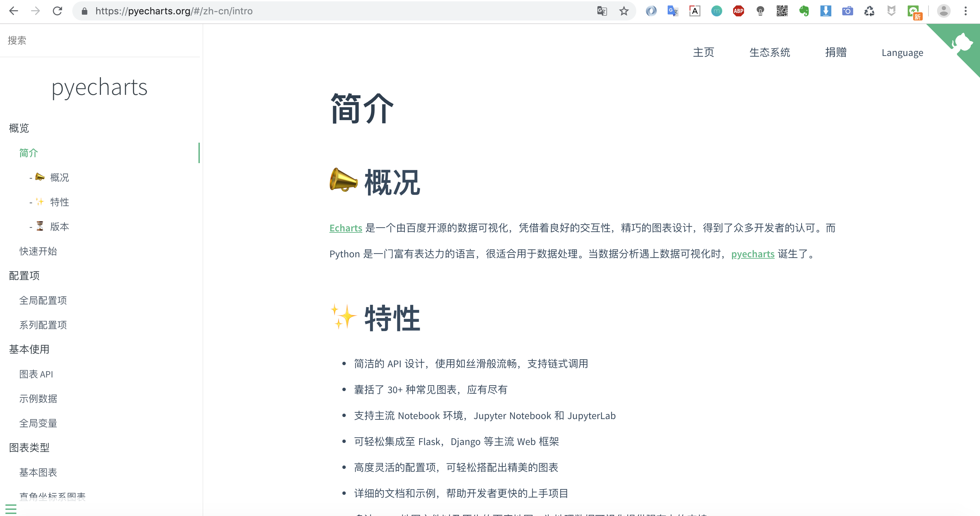This screenshot has height=516, width=980.
Task: Open the grey shield extension
Action: 891,11
